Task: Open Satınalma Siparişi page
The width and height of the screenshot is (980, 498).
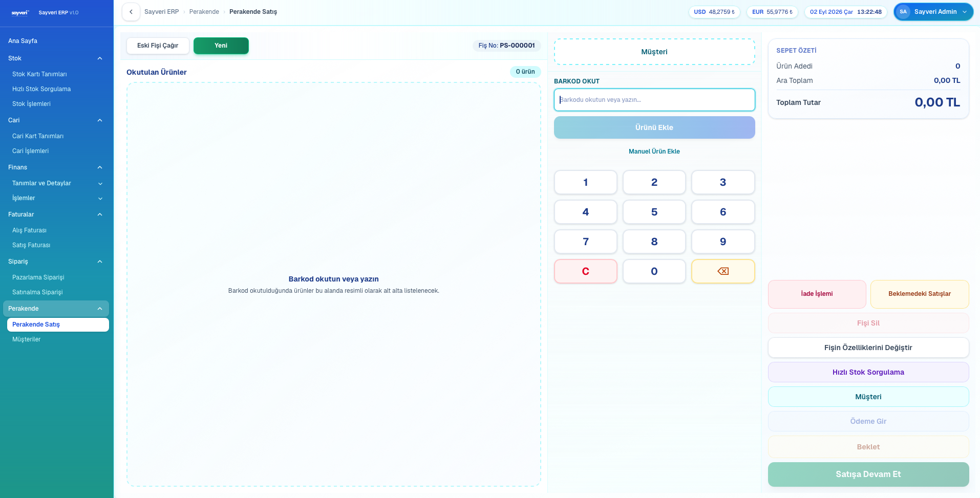Action: click(58, 292)
